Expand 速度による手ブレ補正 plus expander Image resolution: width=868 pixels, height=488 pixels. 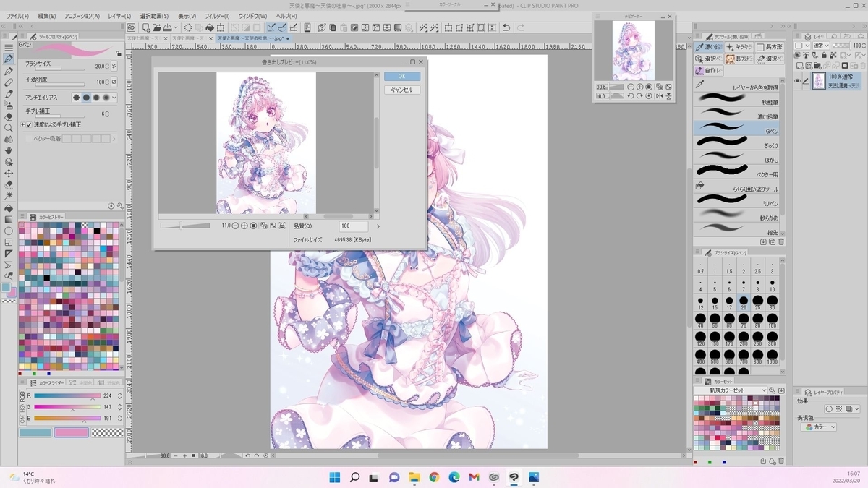(22, 124)
